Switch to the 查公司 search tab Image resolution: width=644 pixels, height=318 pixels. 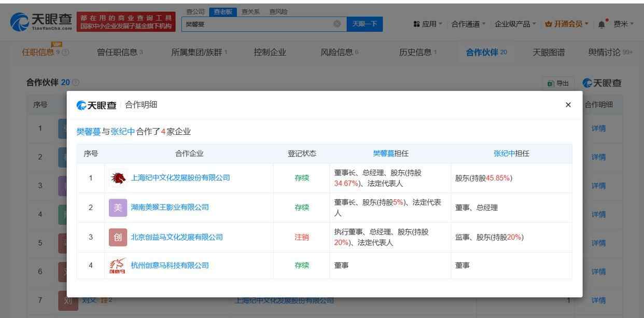point(195,11)
